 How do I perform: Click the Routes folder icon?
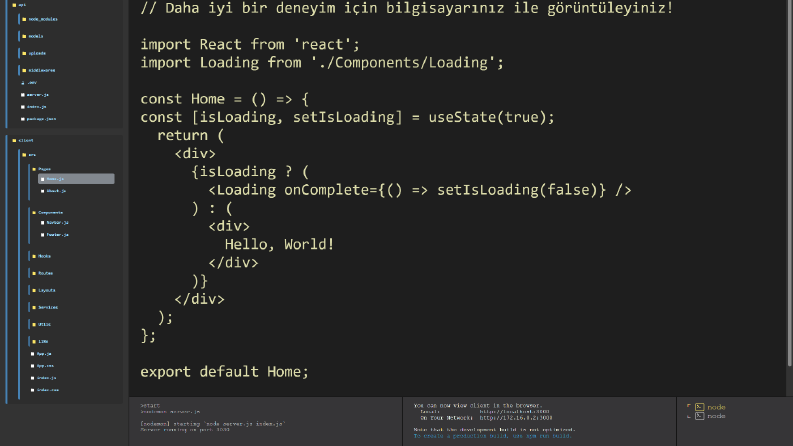pos(34,273)
